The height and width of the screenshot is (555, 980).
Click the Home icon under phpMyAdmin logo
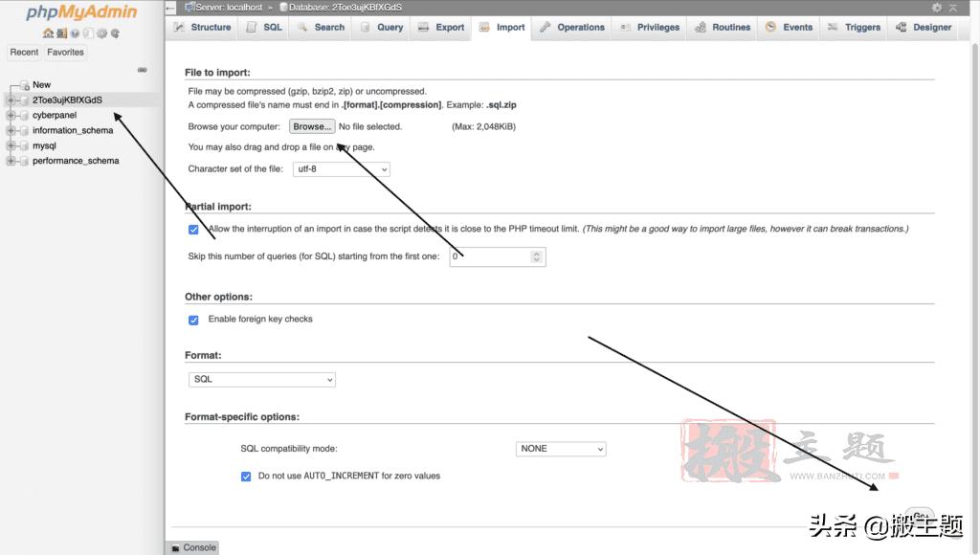click(48, 33)
